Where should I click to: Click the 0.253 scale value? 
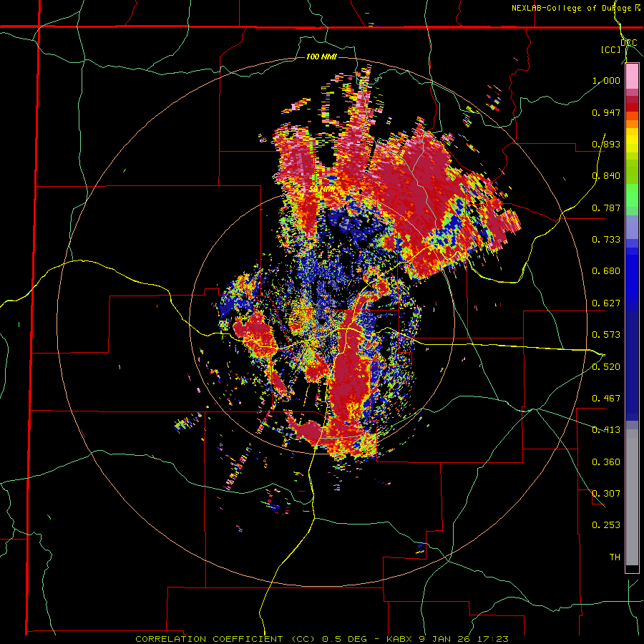606,525
